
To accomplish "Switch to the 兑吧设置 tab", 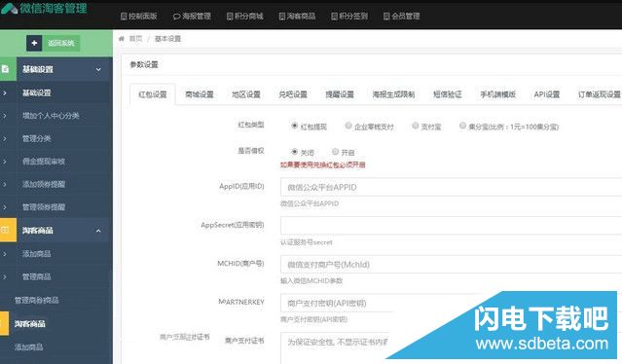I will (293, 94).
